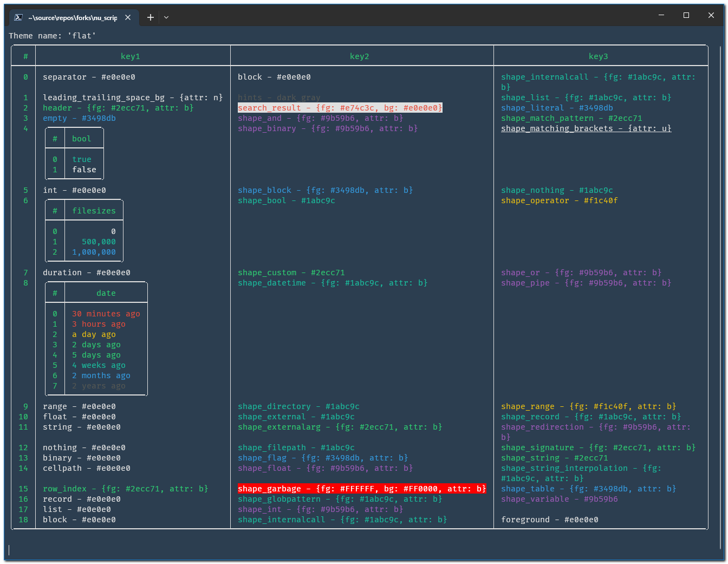Click the 'shape_block' line
Screen dimensions: 728x564
326,190
